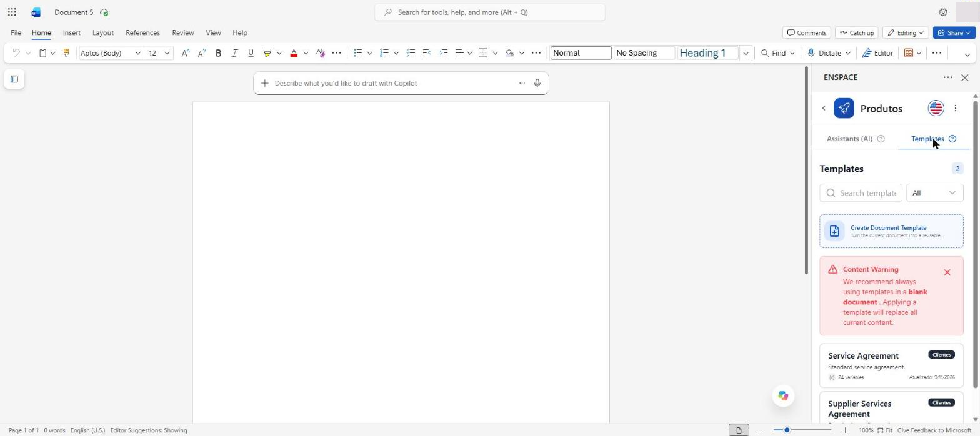
Task: Expand the bullet library dropdown arrow
Action: pos(369,53)
